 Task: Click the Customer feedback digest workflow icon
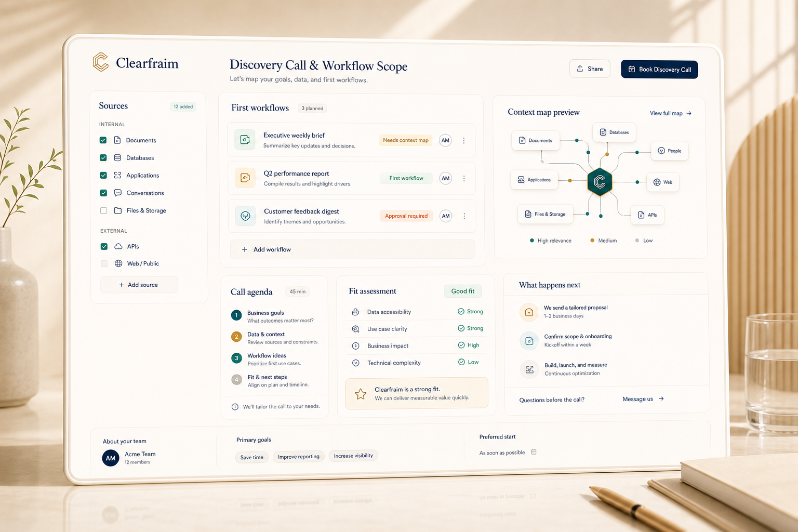click(246, 216)
